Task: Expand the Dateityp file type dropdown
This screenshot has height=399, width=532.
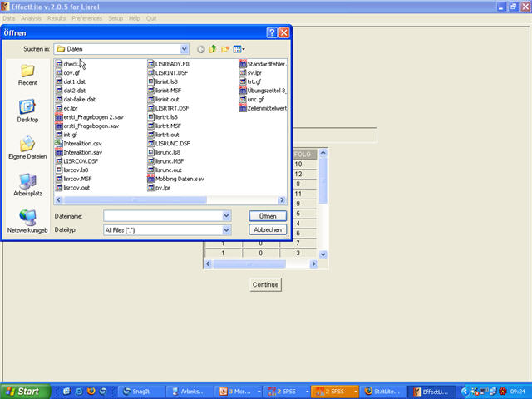Action: [227, 229]
